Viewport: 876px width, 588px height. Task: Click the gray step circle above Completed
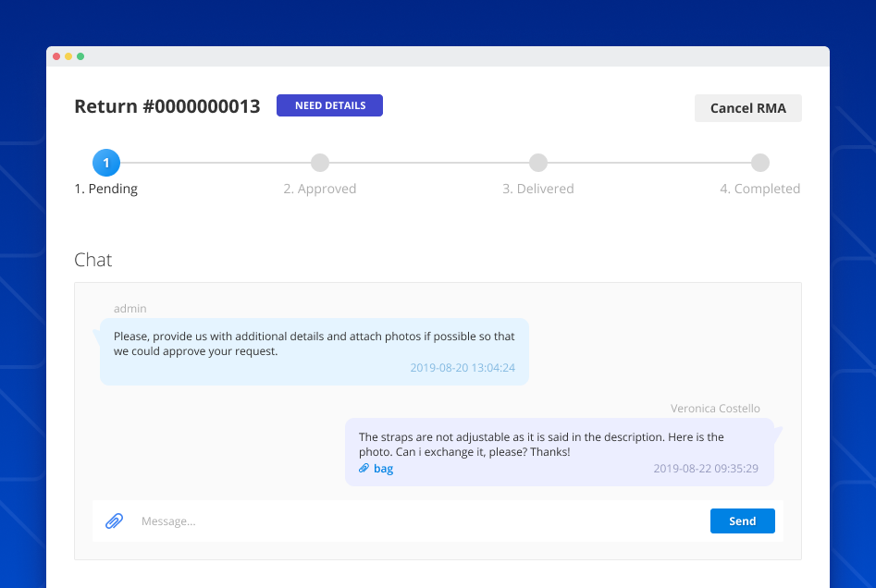[760, 162]
